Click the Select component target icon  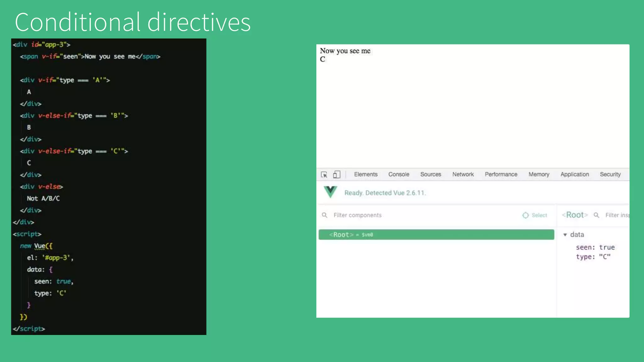tap(525, 215)
